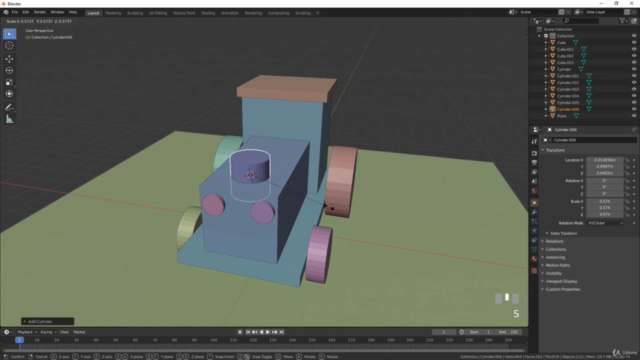Select the Cursor tool
Viewport: 640px width, 360px height.
(9, 46)
